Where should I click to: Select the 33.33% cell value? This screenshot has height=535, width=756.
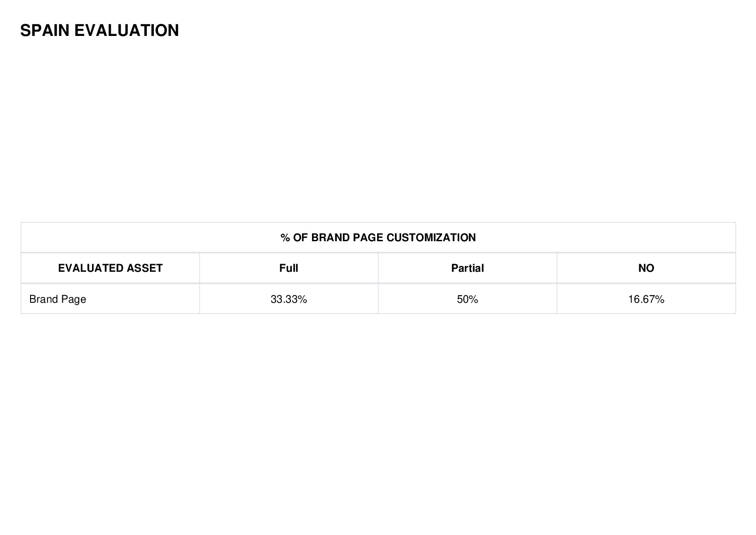coord(289,299)
